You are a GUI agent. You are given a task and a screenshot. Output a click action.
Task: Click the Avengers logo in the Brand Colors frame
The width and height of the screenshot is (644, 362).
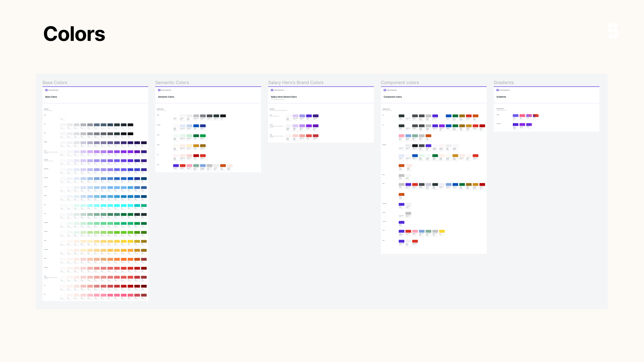[272, 90]
